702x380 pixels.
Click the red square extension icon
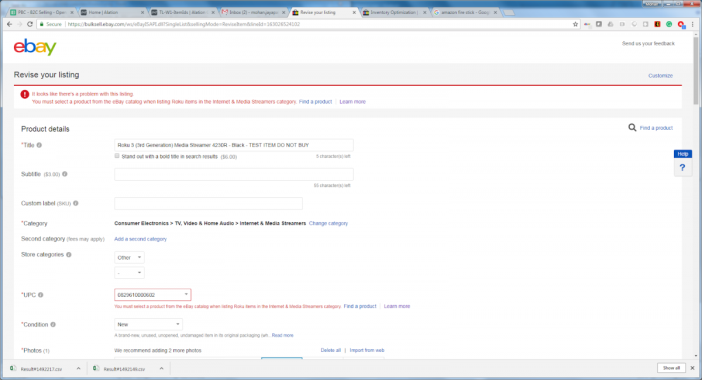point(657,24)
